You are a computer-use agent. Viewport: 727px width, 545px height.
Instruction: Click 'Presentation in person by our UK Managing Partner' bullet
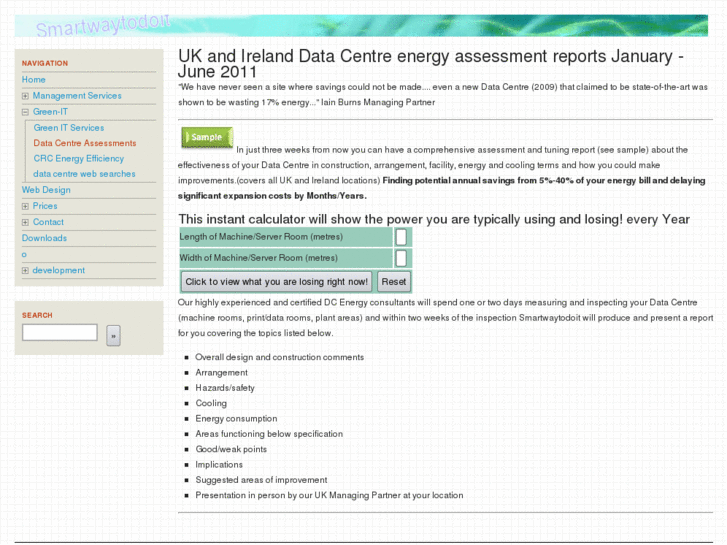pos(329,495)
